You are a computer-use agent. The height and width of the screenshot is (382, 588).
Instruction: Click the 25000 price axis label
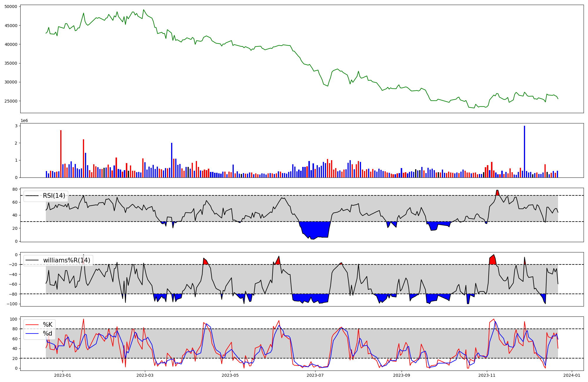click(11, 101)
